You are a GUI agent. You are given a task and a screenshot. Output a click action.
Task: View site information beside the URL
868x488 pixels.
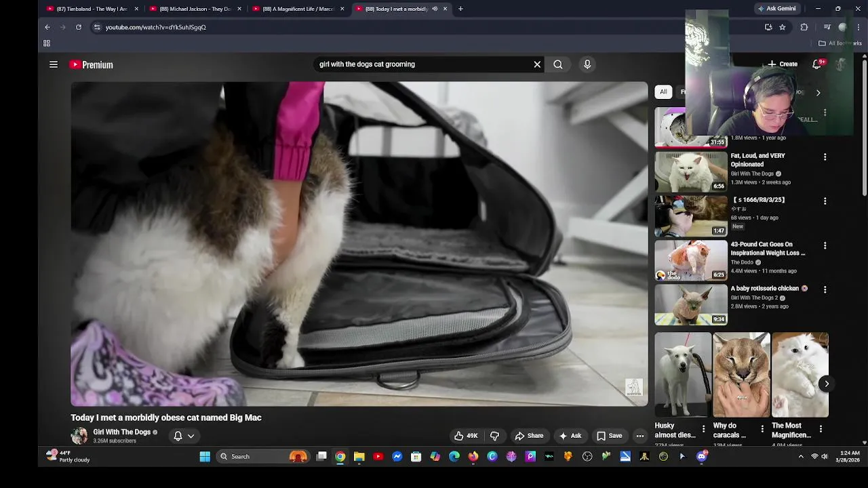(97, 27)
